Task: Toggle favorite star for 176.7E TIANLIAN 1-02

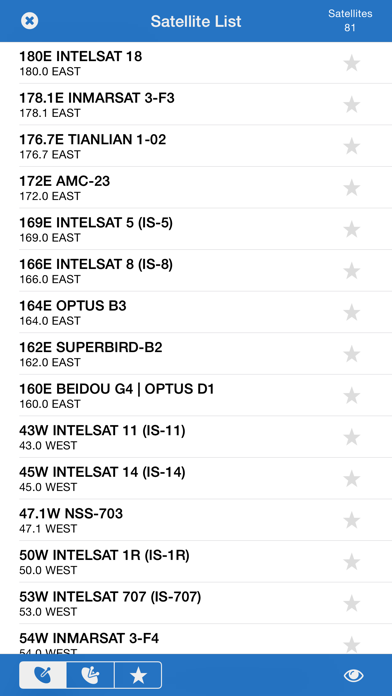Action: point(352,146)
